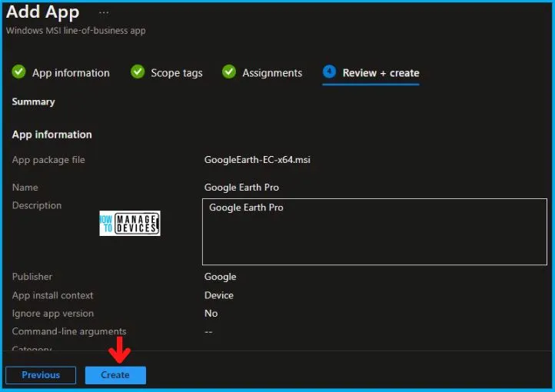Click the Create button

click(x=115, y=375)
